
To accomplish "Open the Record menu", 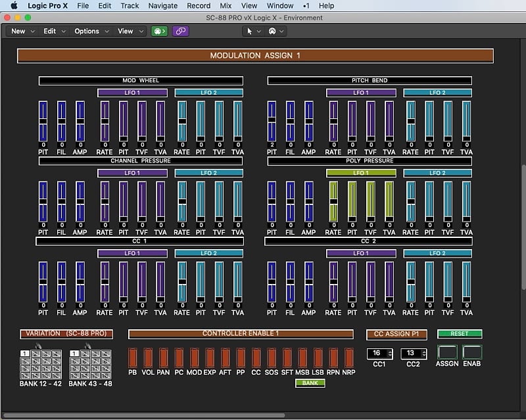I will pyautogui.click(x=199, y=6).
